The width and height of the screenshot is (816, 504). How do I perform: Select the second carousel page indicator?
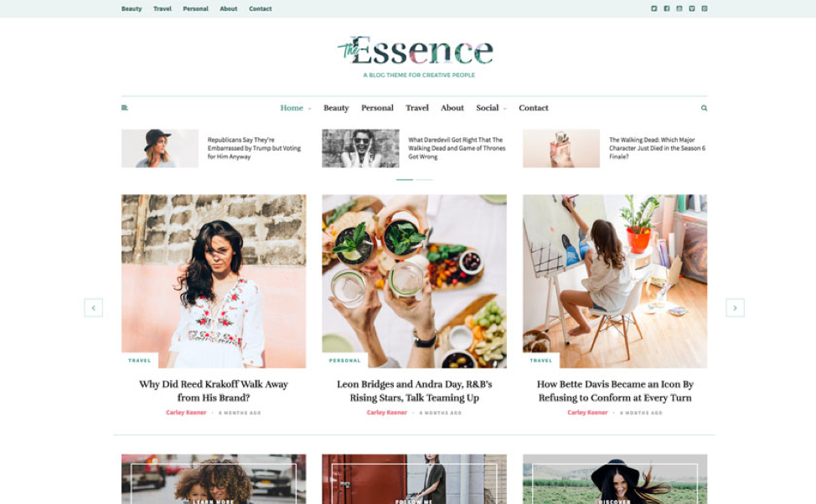pyautogui.click(x=424, y=179)
